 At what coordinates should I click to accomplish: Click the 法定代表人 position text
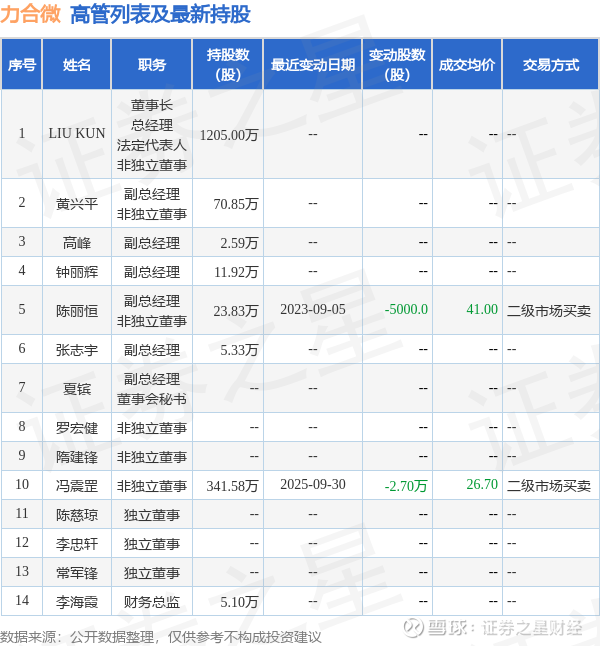pyautogui.click(x=152, y=145)
